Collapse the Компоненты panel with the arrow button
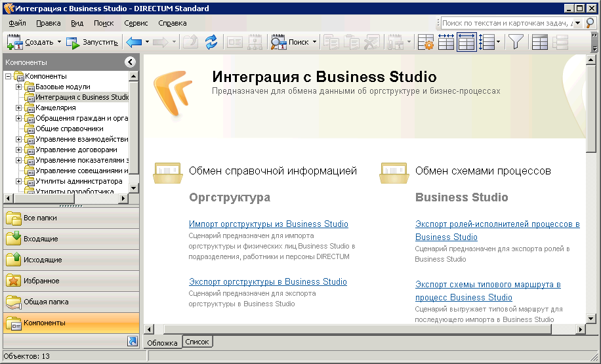This screenshot has width=601, height=364. click(x=130, y=62)
